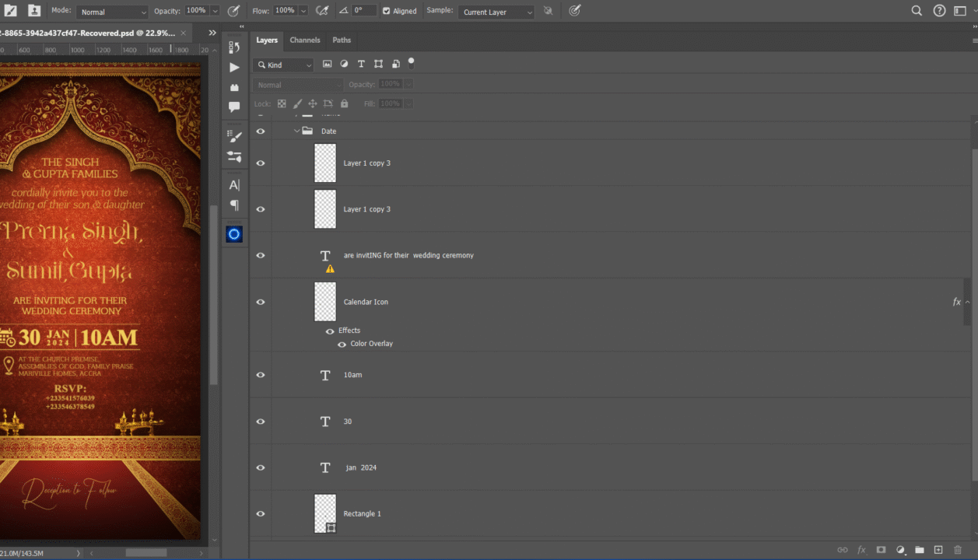Open the Brush Settings panel icon
The width and height of the screenshot is (978, 560).
234,136
